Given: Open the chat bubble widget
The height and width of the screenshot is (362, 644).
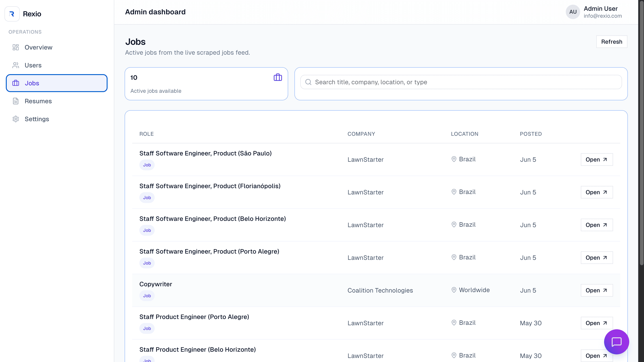Looking at the screenshot, I should tap(616, 342).
